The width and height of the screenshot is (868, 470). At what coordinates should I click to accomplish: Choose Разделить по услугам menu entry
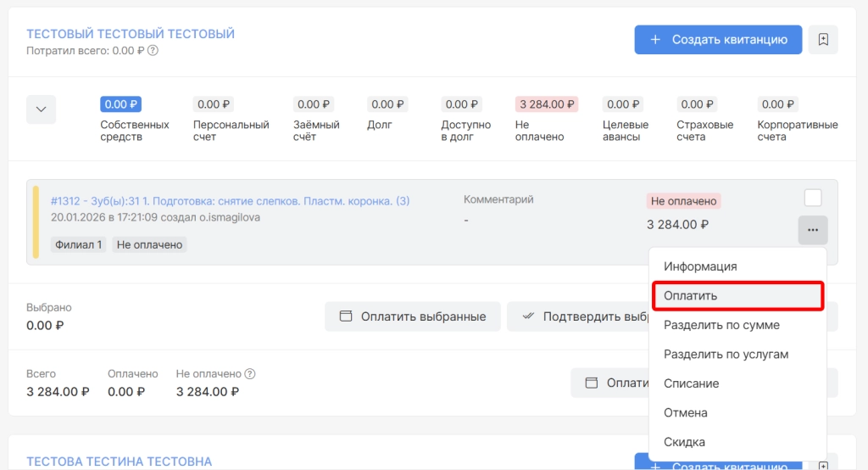726,354
